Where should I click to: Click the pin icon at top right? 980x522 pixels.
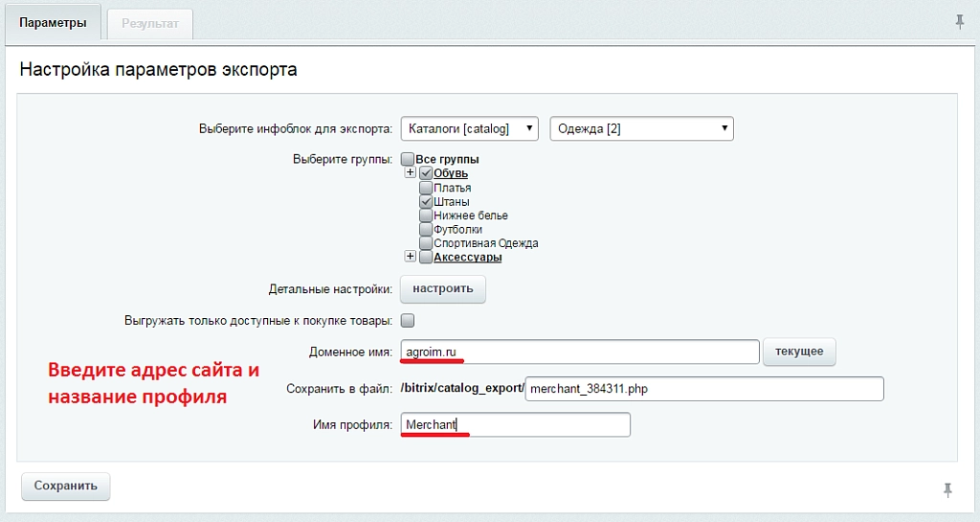[959, 22]
